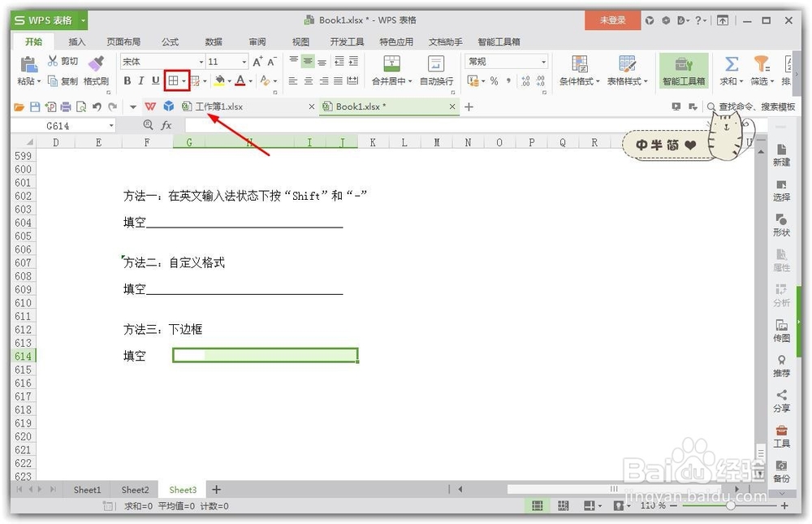812x524 pixels.
Task: Enable text wrap (自动换行)
Action: (x=435, y=71)
